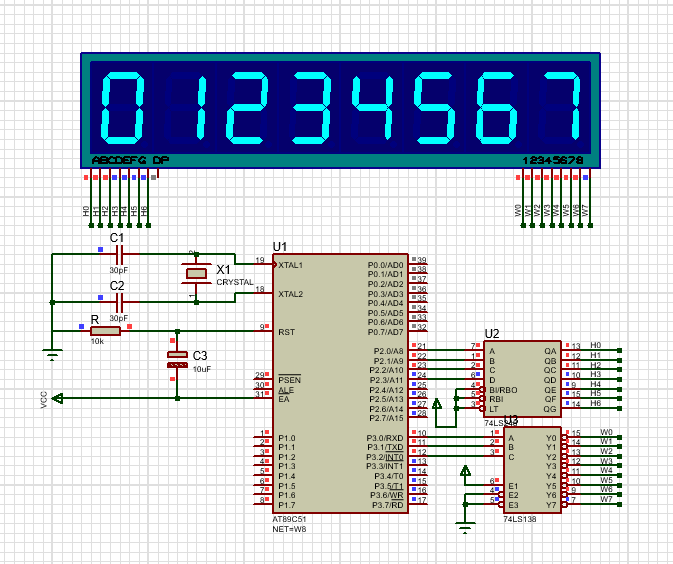Screen dimensions: 673x564
Task: Click the U2 reference label
Action: [492, 334]
